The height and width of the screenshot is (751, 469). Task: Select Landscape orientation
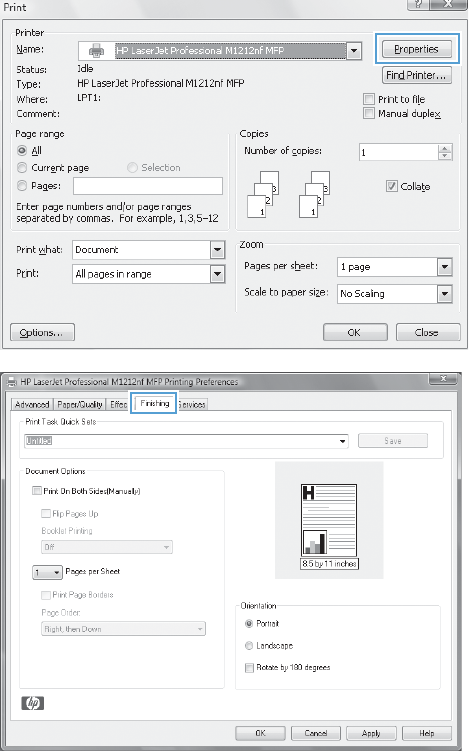(x=249, y=645)
